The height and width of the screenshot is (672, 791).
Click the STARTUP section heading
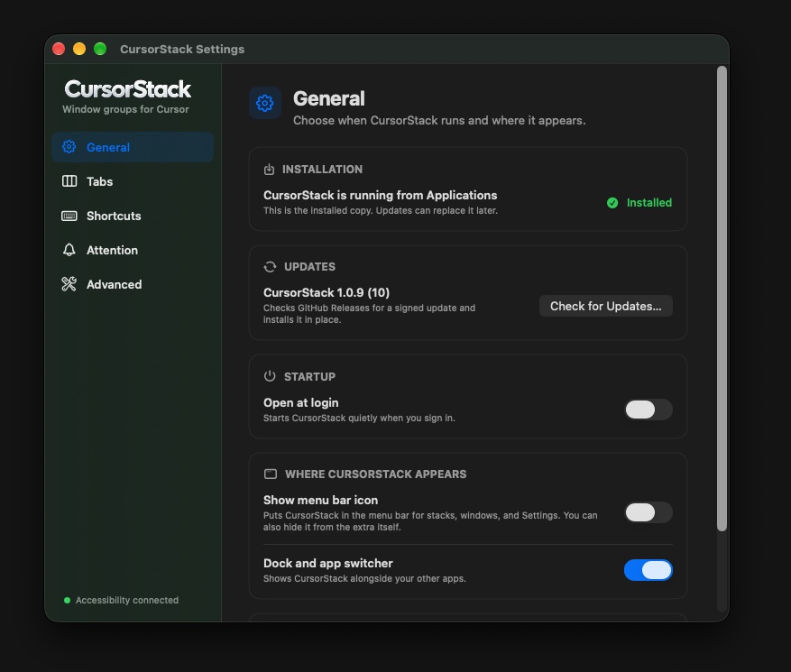[x=309, y=376]
